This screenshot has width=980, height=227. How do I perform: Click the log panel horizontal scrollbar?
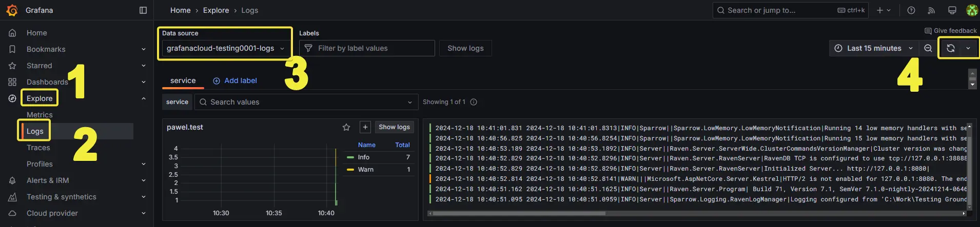[x=519, y=213]
